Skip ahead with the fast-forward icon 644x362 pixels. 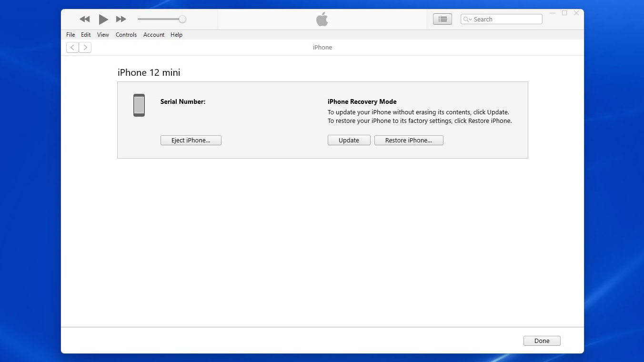click(x=121, y=19)
